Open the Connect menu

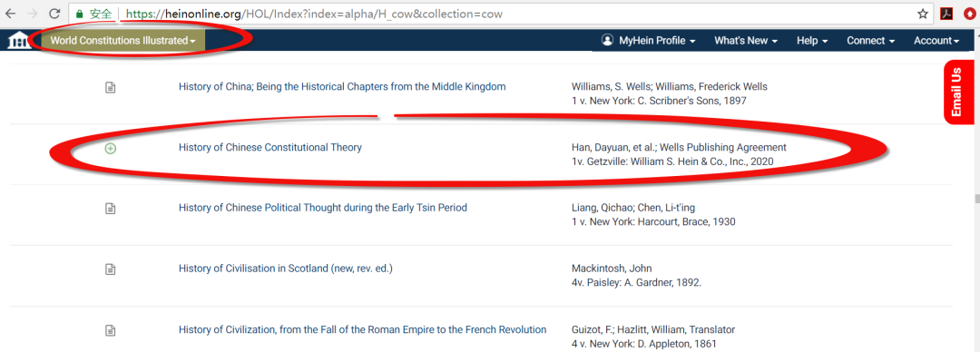click(870, 41)
